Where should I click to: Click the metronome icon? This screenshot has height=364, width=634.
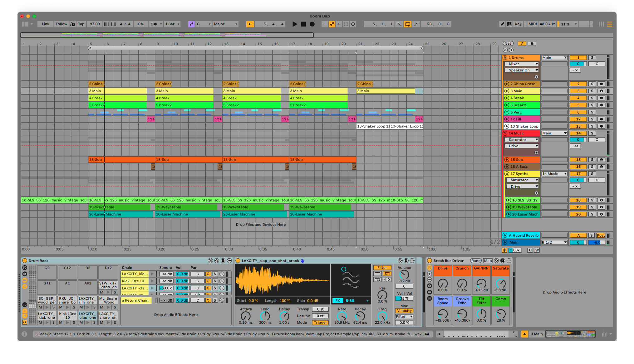point(154,24)
